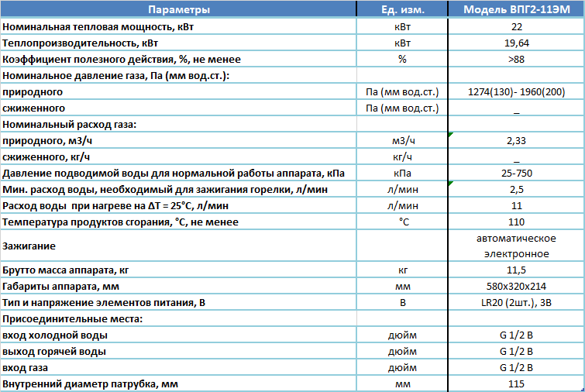Click 'Габариты аппарата, мм' label

(x=178, y=287)
